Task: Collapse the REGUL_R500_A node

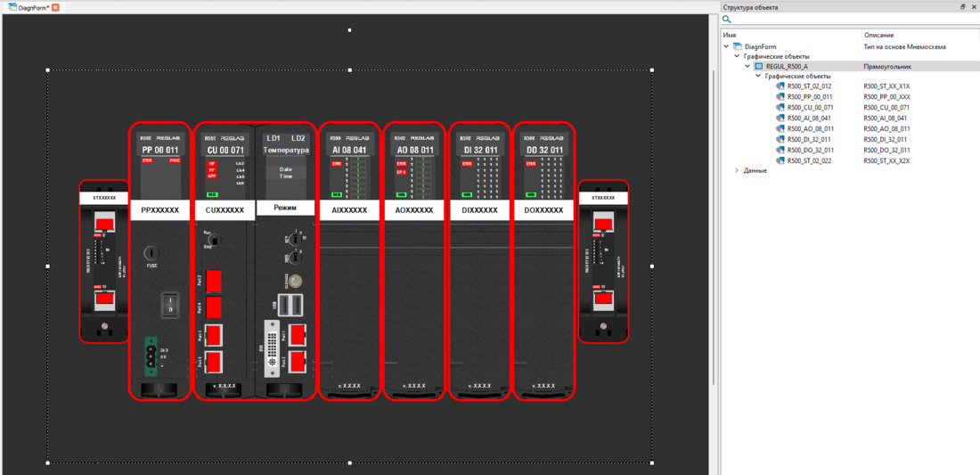Action: [x=747, y=66]
